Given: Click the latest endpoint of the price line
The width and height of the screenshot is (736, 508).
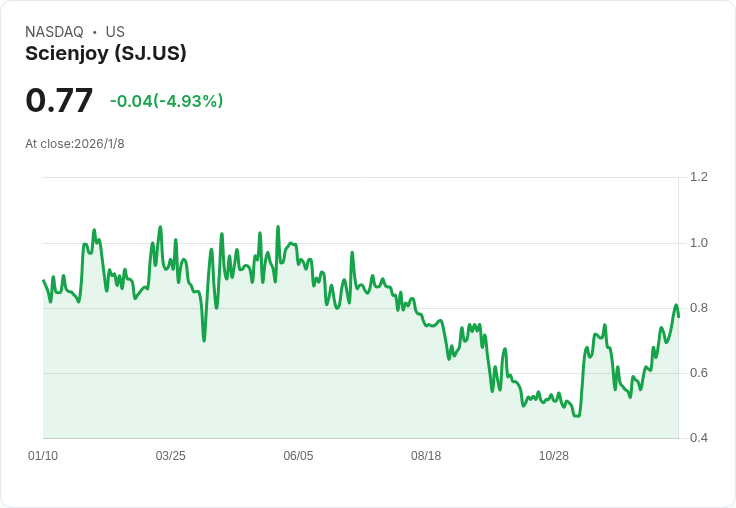Looking at the screenshot, I should 678,316.
